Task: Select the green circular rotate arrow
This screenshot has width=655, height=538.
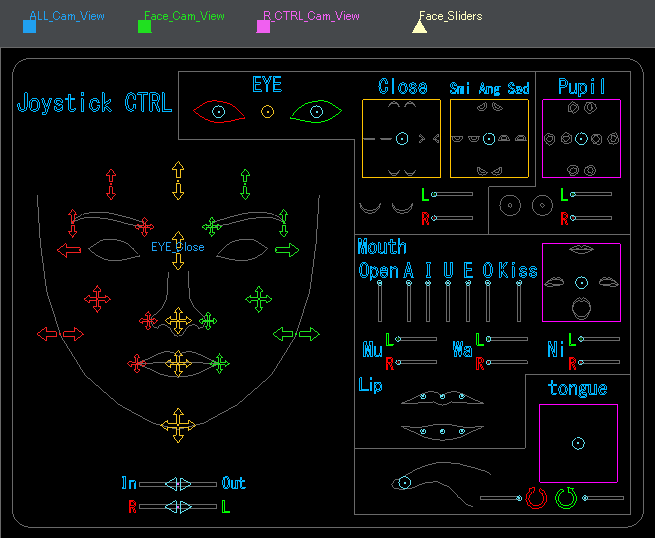Action: click(566, 497)
